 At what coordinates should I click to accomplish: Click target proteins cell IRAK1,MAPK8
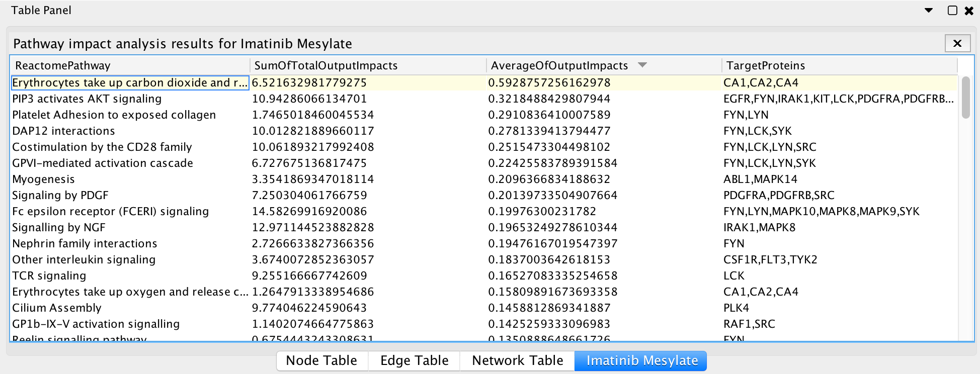[x=760, y=228]
